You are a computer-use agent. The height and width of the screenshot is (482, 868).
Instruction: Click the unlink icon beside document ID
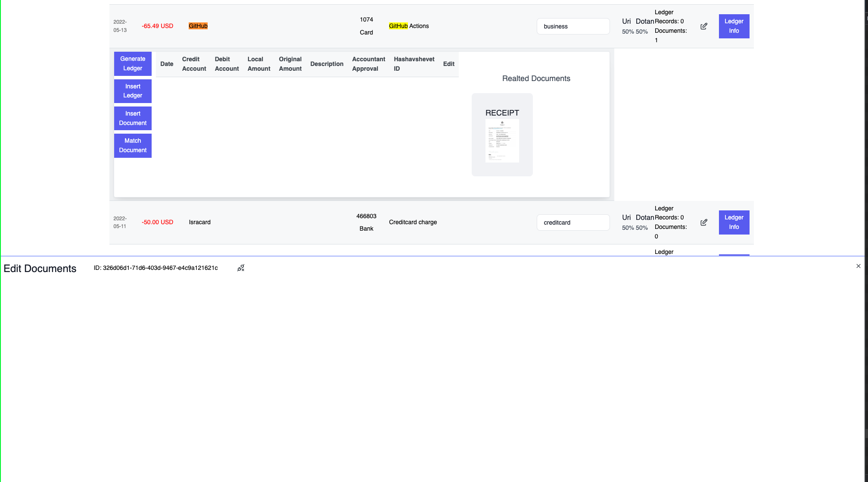coord(241,268)
